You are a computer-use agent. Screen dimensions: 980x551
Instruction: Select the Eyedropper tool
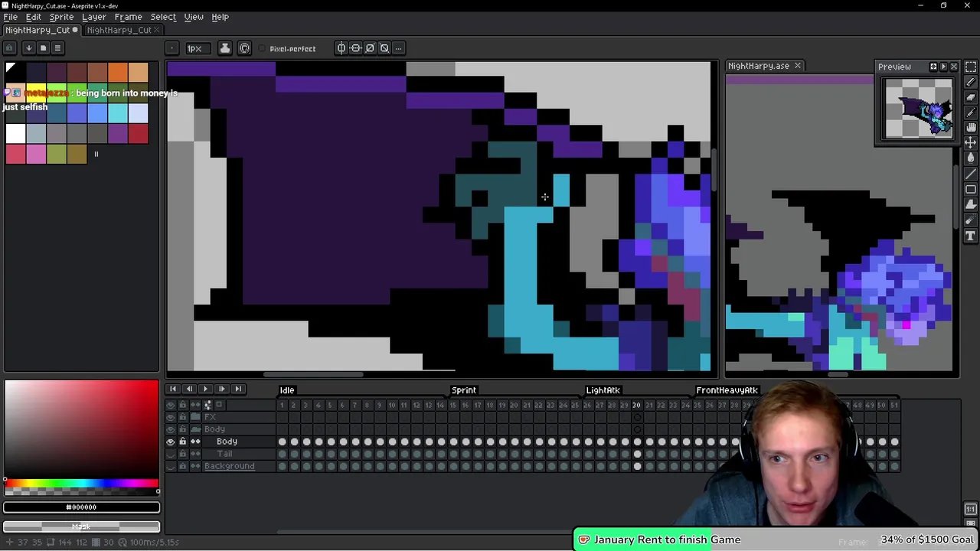click(x=970, y=112)
